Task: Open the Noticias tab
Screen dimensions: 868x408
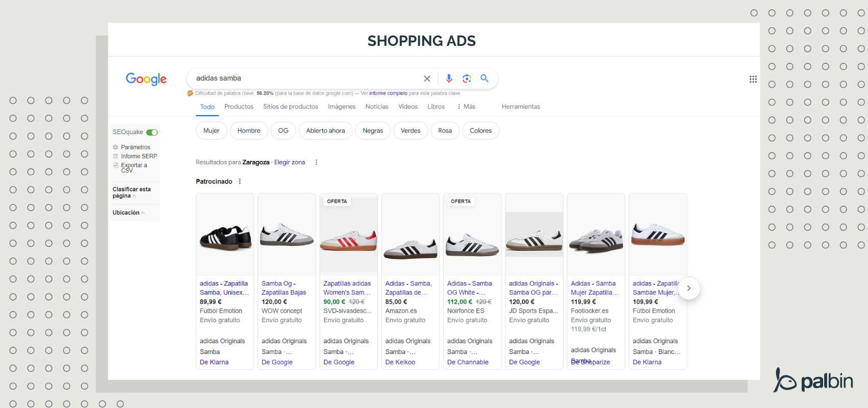Action: point(377,107)
